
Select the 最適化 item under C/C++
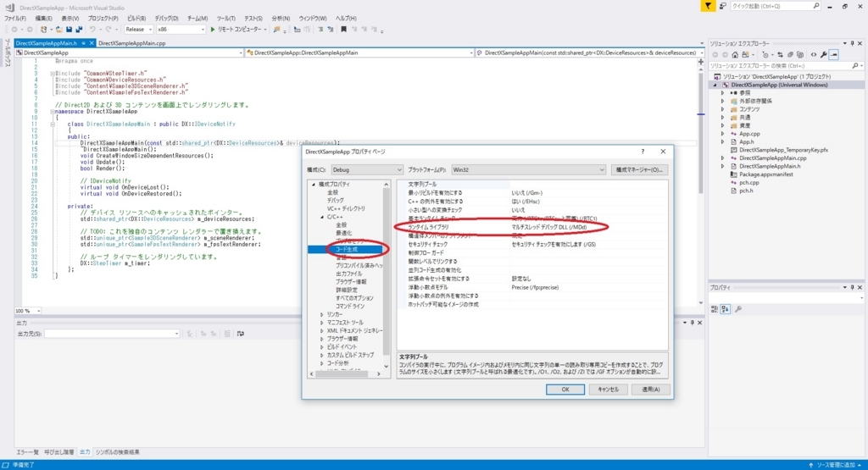343,233
